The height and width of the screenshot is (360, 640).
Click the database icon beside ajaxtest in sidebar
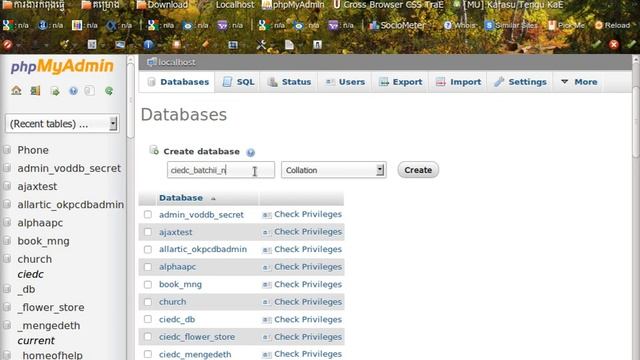point(7,186)
